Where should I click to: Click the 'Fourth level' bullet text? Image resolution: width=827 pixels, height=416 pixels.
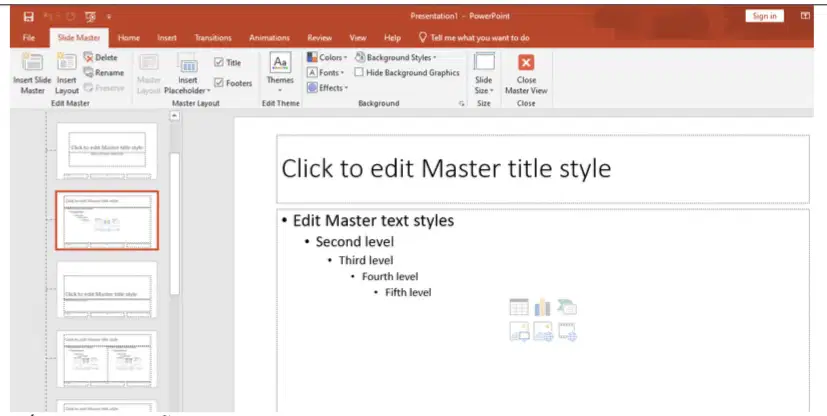390,277
